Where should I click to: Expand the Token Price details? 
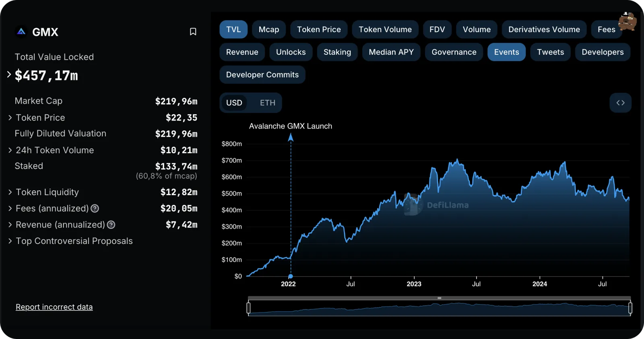[10, 118]
